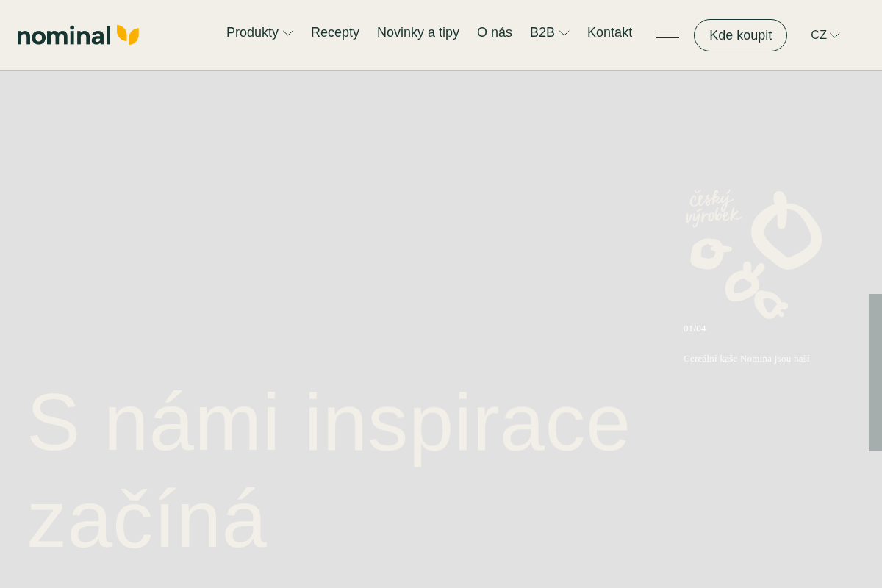This screenshot has height=588, width=882.
Task: Click the page scrollbar thumb
Action: click(875, 373)
